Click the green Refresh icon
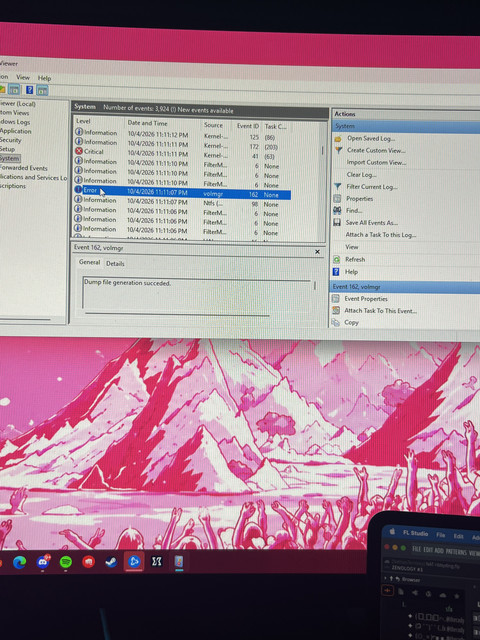480x640 pixels. [337, 260]
